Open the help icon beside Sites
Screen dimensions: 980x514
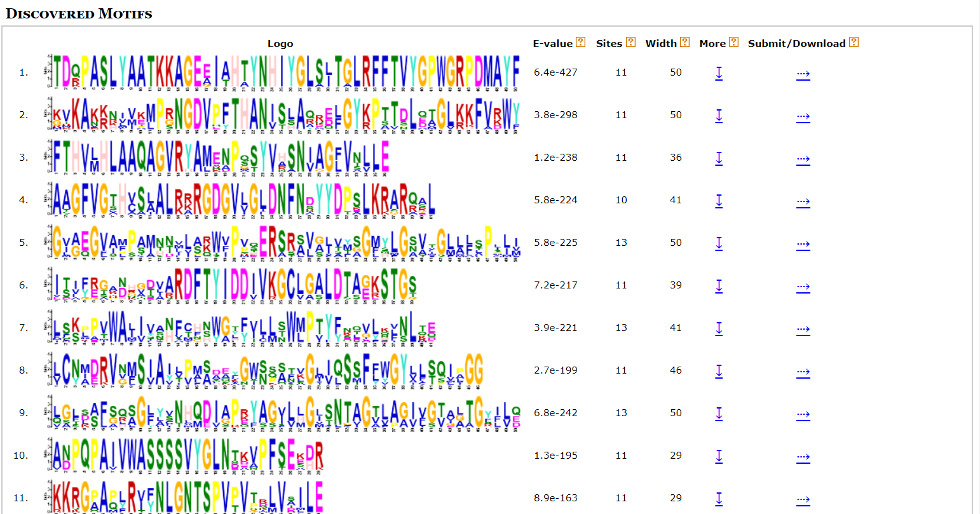630,42
